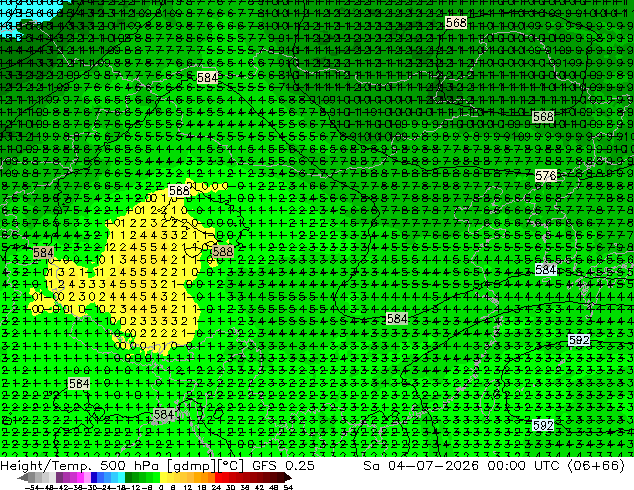634x490 pixels.
Task: Click the bright red swatch in the legend
Action: (x=218, y=477)
